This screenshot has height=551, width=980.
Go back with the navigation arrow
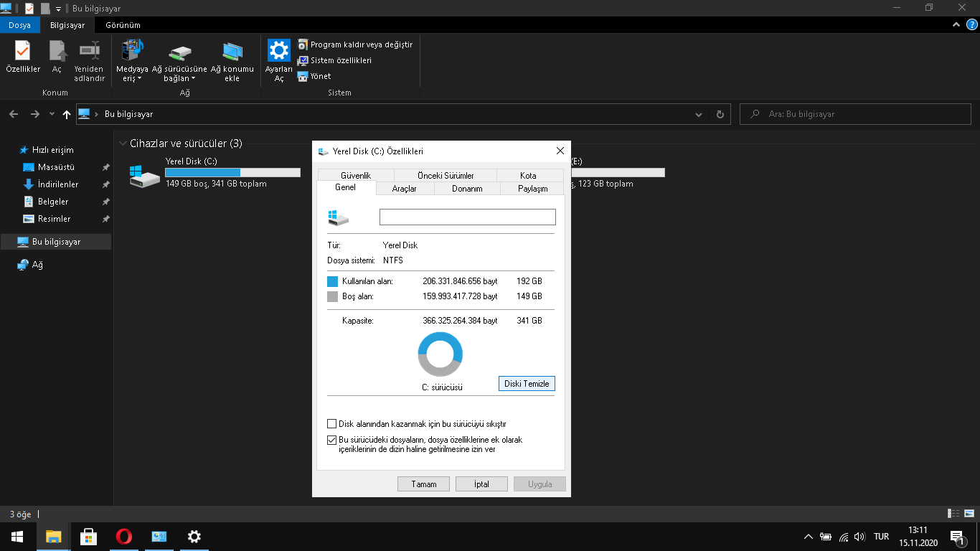pos(13,114)
